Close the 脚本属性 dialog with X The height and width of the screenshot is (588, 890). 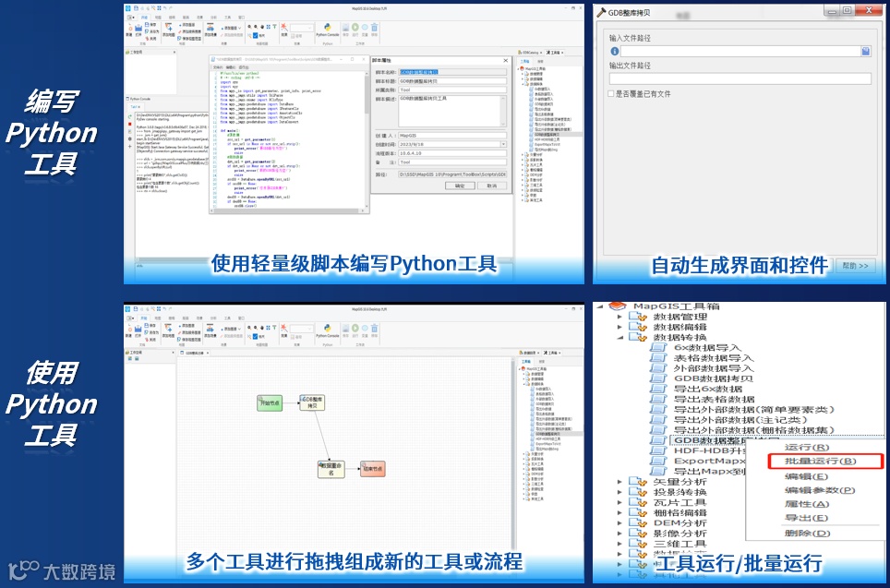coord(505,60)
